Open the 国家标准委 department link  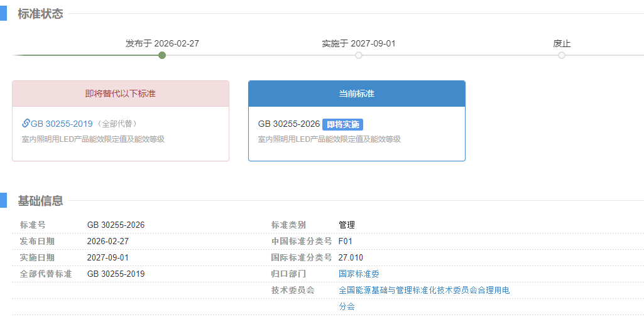point(359,274)
